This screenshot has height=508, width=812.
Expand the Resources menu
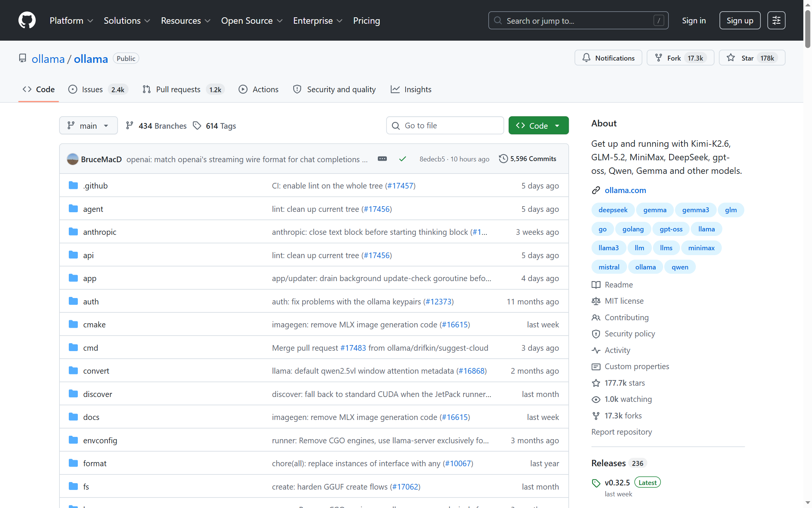point(186,21)
